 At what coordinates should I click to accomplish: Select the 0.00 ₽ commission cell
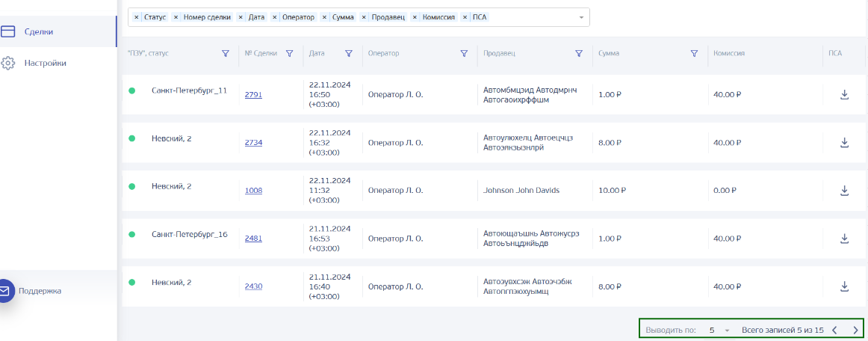point(725,190)
